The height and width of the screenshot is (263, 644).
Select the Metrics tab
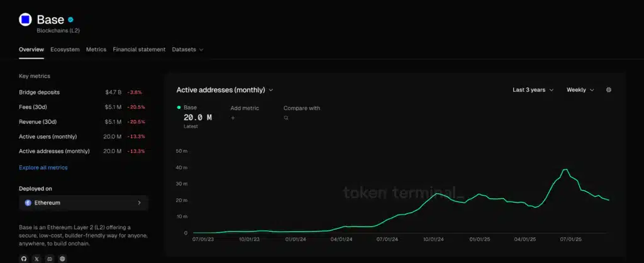(x=96, y=50)
